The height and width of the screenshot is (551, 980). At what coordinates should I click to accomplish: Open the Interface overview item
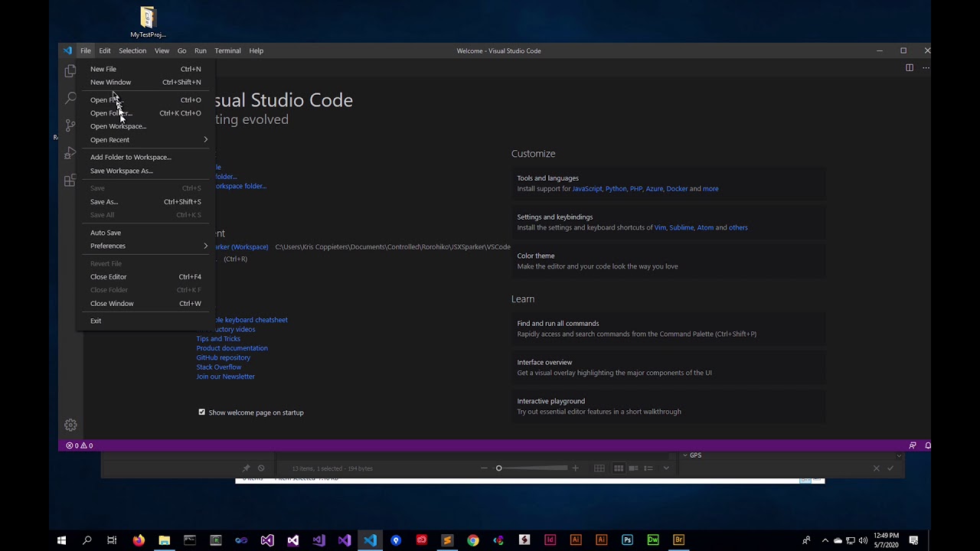pyautogui.click(x=668, y=367)
